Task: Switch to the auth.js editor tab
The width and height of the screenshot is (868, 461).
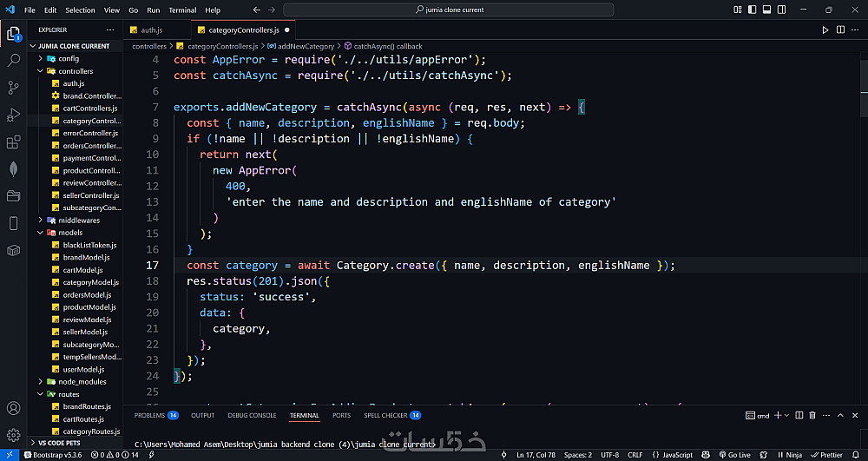Action: [x=151, y=30]
